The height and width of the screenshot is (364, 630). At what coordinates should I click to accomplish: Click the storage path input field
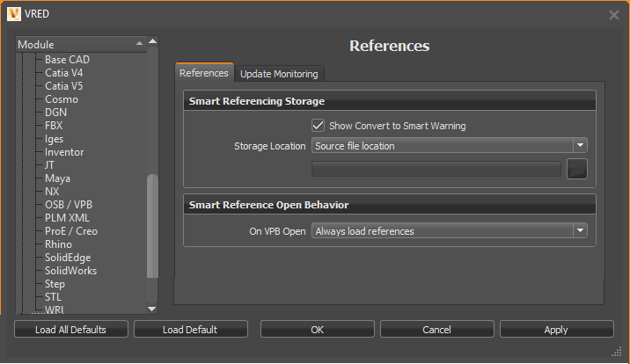[436, 169]
